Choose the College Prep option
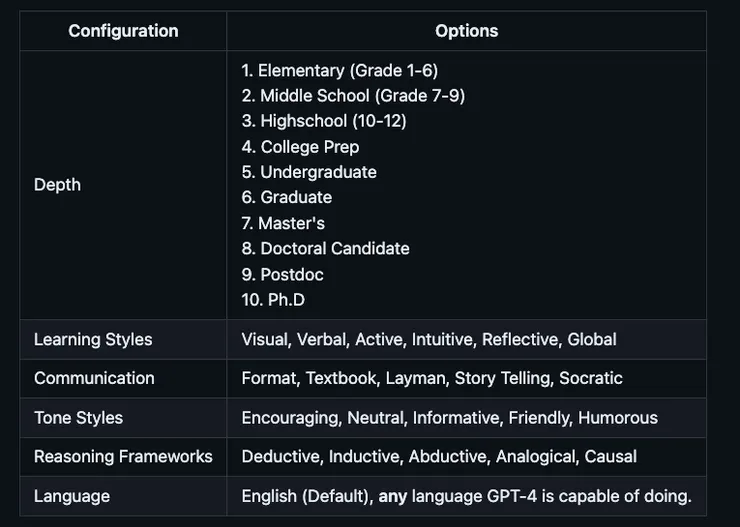This screenshot has width=740, height=527. [x=300, y=147]
